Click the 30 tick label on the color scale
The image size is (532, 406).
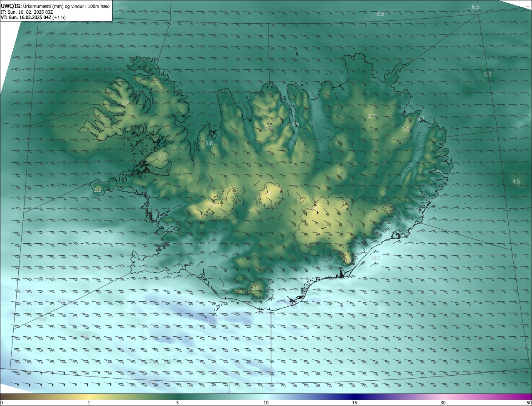pyautogui.click(x=443, y=403)
